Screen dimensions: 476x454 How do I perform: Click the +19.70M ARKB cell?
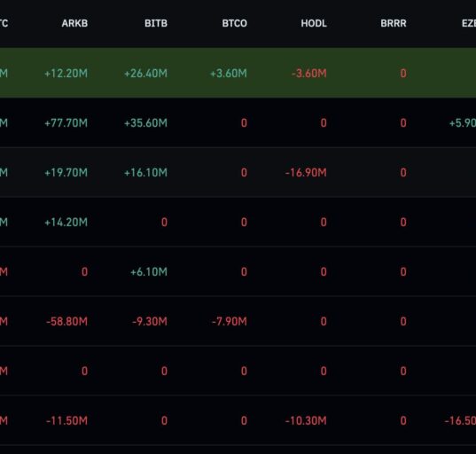66,173
